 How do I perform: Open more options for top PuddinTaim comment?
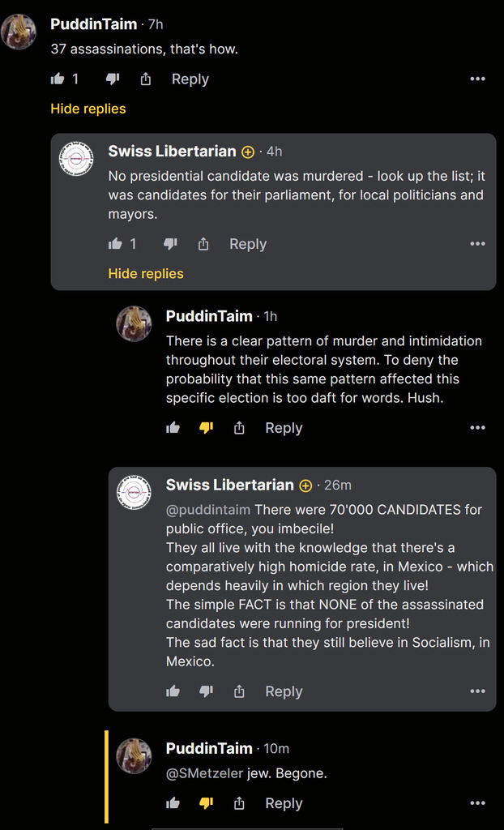(477, 79)
